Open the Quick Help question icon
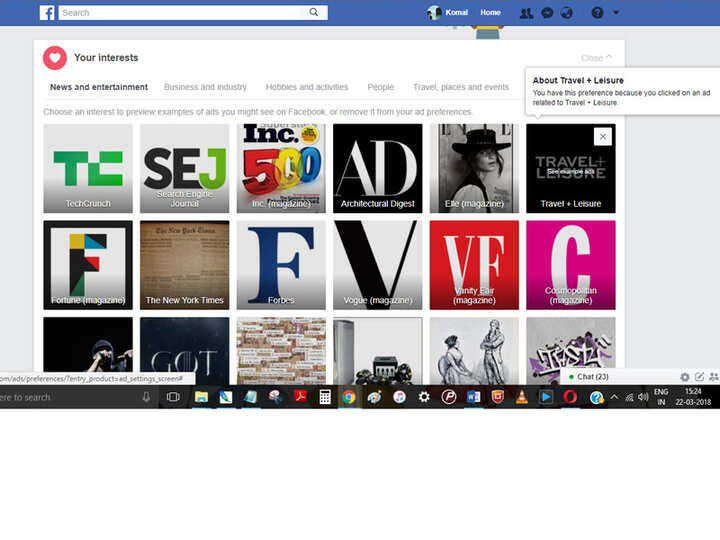Viewport: 720px width, 540px height. pyautogui.click(x=597, y=13)
